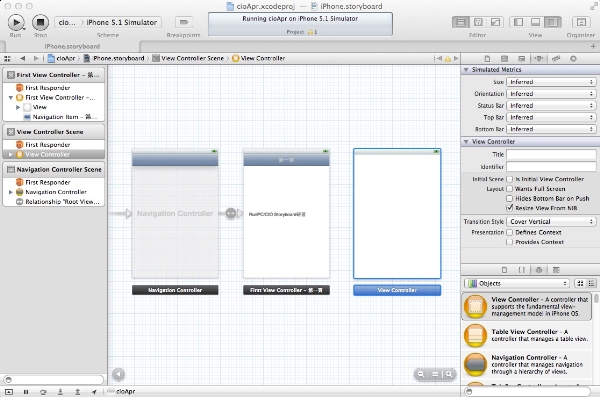Open the File inspector tab

487,59
